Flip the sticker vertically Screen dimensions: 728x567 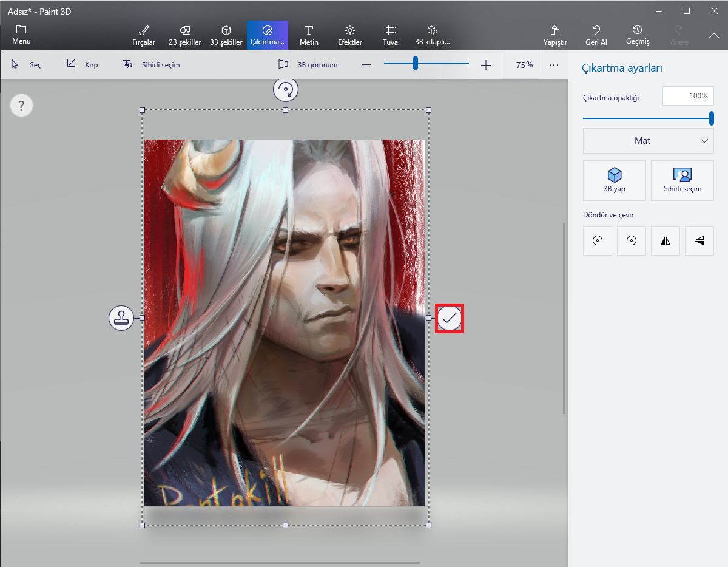click(x=699, y=241)
